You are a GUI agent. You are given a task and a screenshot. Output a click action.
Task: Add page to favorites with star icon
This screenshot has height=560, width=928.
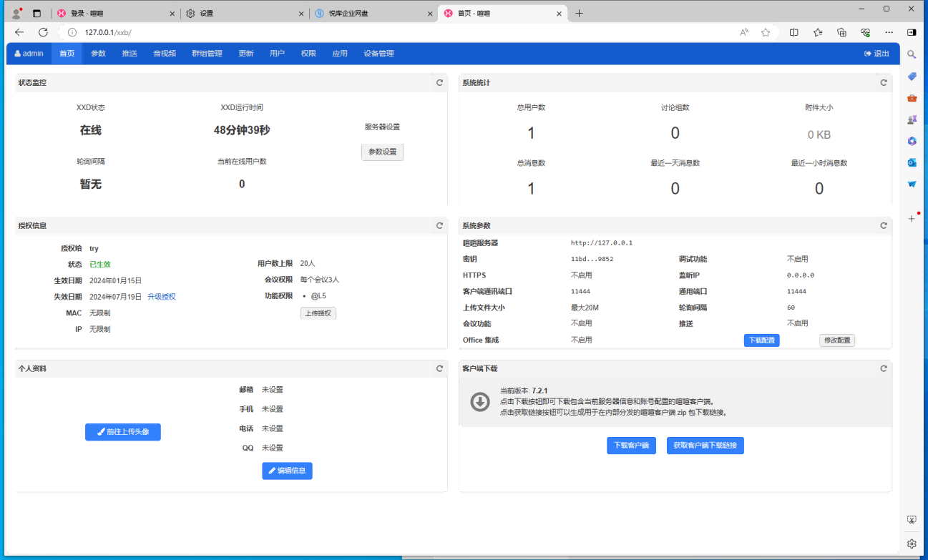click(766, 32)
